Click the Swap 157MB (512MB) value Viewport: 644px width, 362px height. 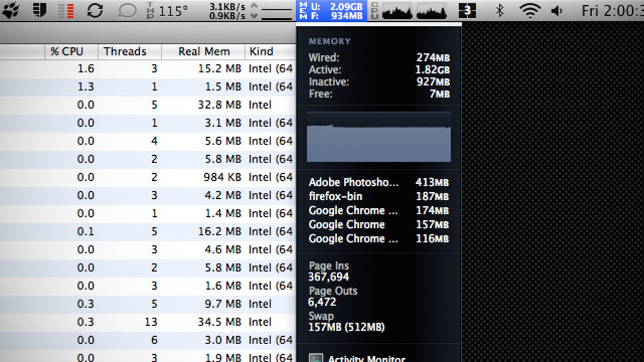(x=347, y=327)
